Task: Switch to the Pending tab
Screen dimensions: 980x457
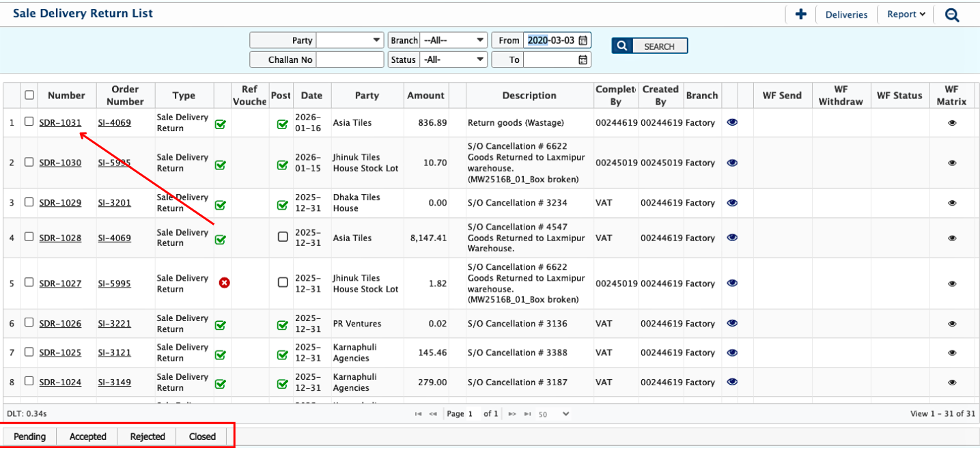Action: click(x=29, y=437)
